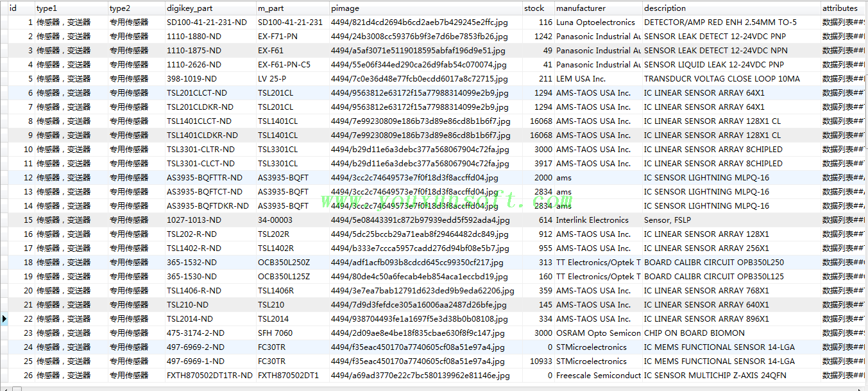The width and height of the screenshot is (868, 391).
Task: Select the attributes column header
Action: point(844,8)
